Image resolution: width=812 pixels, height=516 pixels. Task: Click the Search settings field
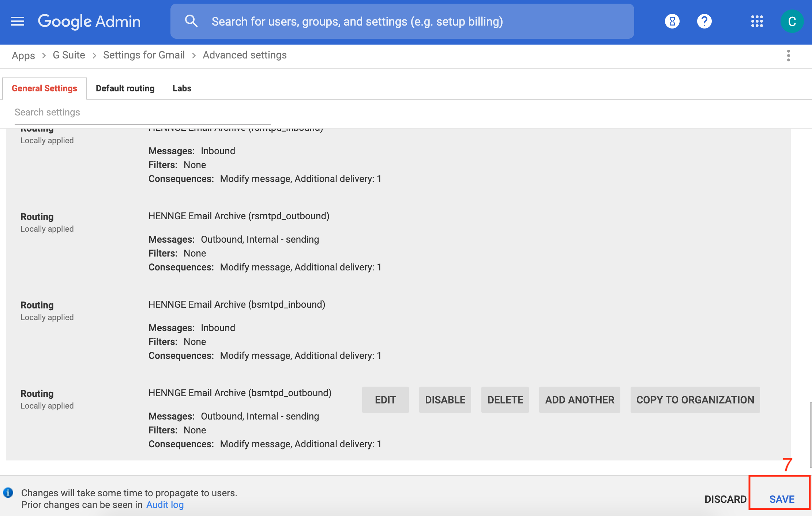[143, 112]
